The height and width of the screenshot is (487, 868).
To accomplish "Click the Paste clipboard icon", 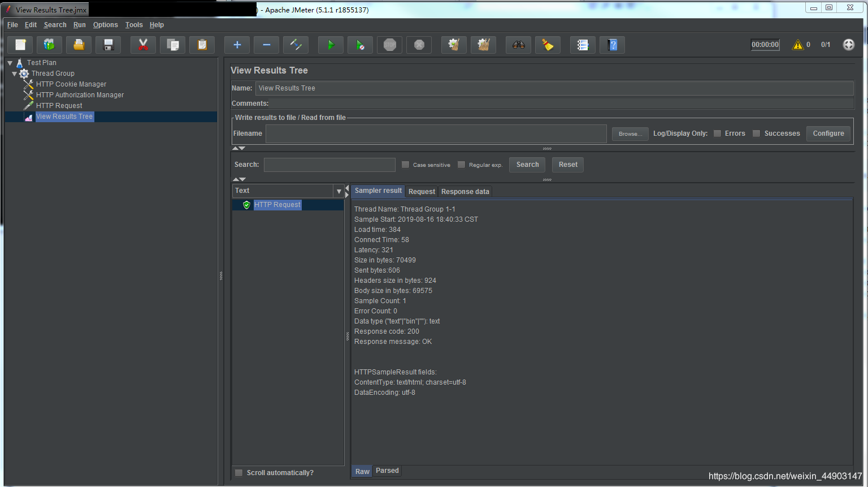I will click(x=202, y=45).
